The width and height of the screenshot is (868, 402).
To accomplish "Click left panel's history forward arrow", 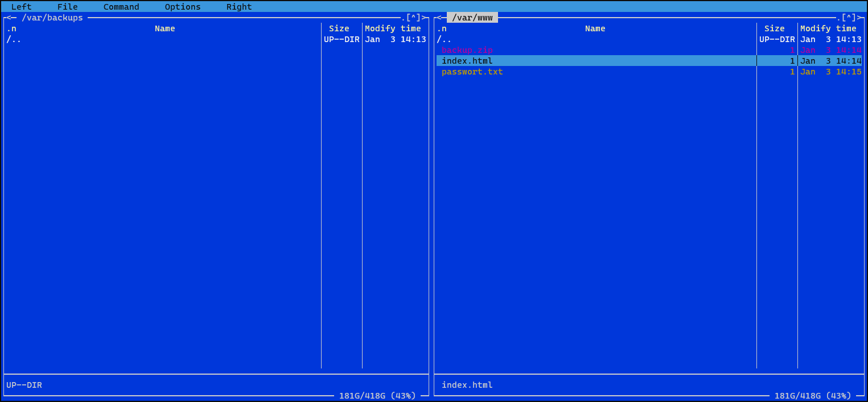I will click(424, 18).
